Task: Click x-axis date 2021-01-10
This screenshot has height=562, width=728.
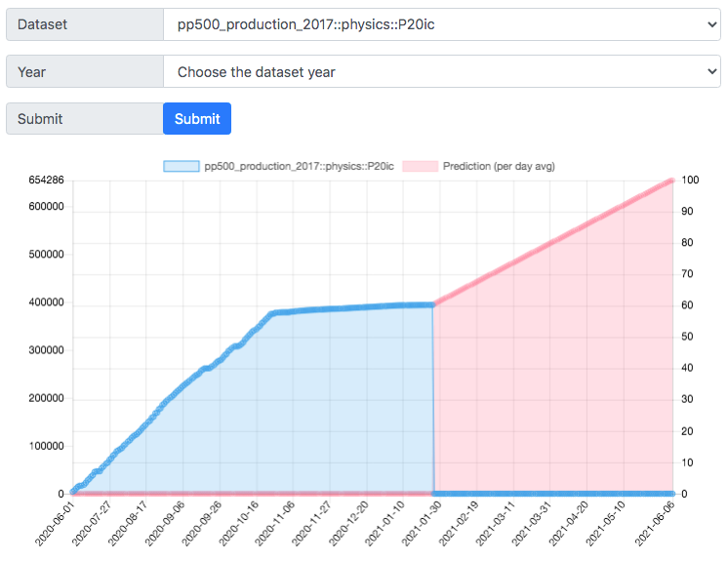Action: (x=384, y=524)
